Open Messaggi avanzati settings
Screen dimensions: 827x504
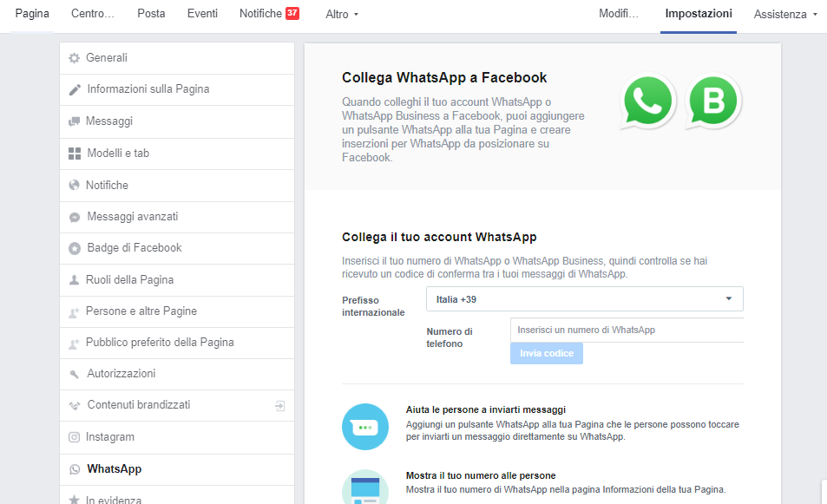[x=177, y=217]
